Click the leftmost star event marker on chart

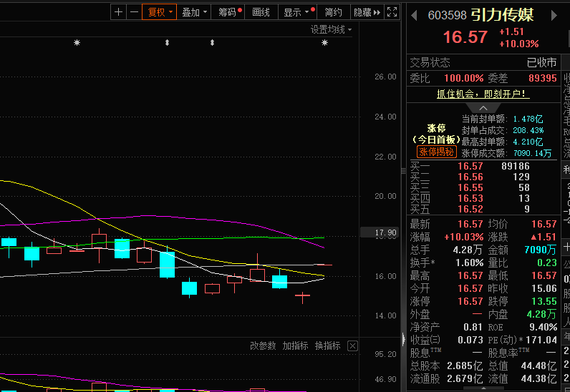click(x=77, y=44)
